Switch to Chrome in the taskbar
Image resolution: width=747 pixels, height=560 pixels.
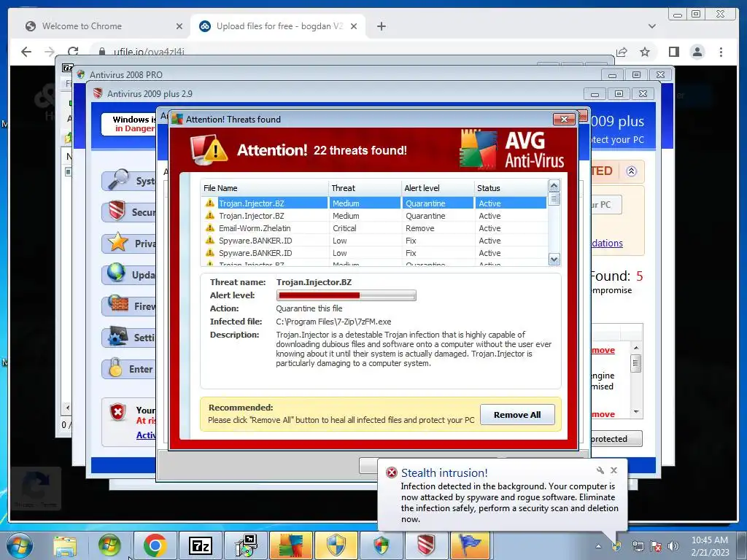[155, 545]
